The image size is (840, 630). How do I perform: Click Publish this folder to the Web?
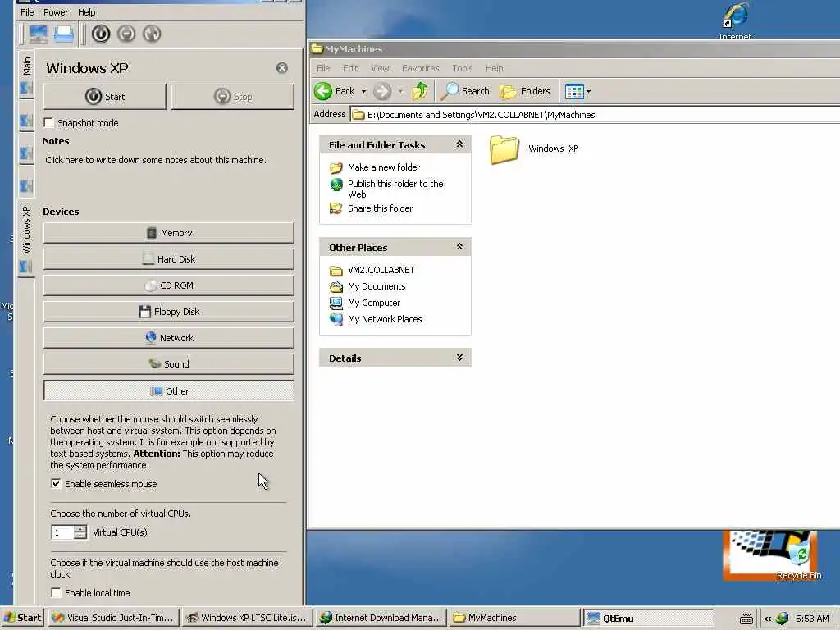[395, 189]
